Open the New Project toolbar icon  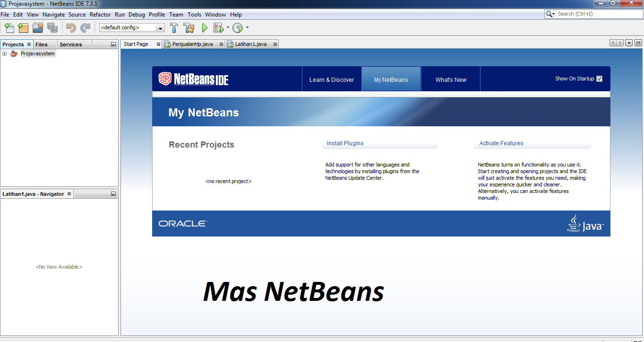(23, 27)
